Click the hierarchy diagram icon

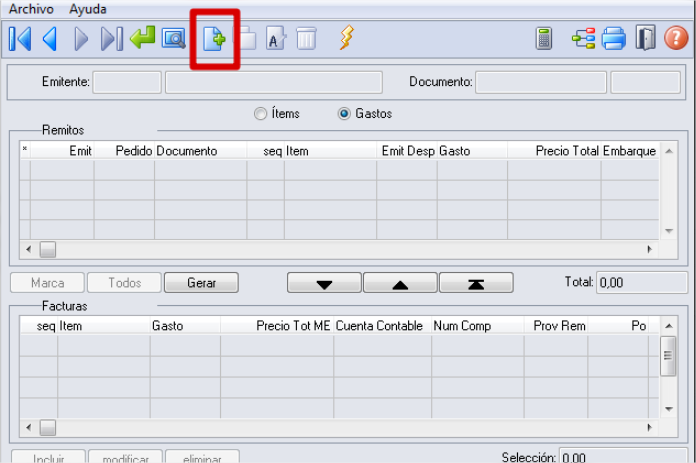pos(583,39)
